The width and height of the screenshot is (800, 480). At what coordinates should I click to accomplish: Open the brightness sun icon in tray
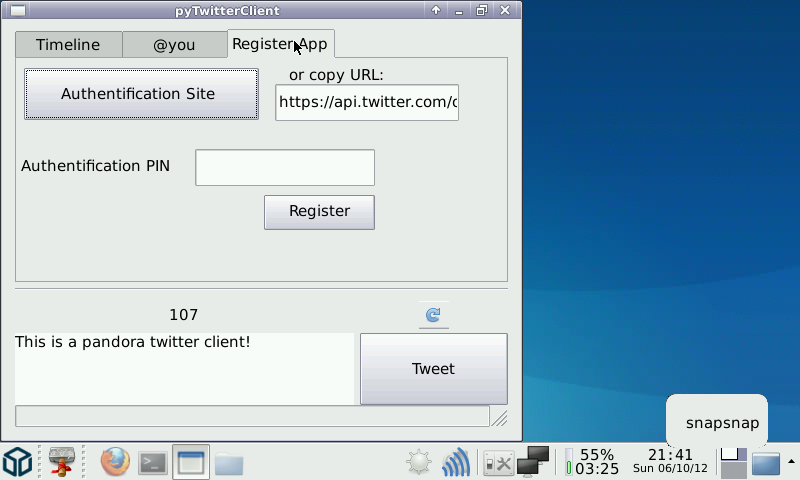[418, 463]
